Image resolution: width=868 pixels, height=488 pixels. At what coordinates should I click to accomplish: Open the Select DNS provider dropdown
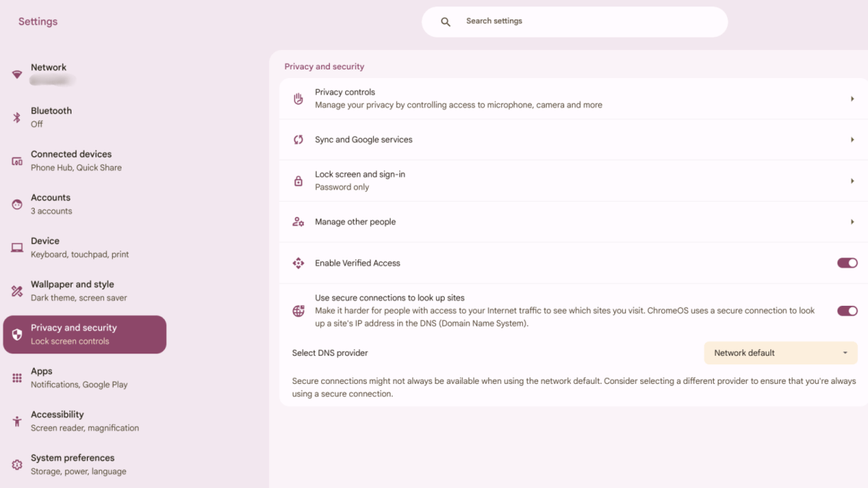[780, 353]
